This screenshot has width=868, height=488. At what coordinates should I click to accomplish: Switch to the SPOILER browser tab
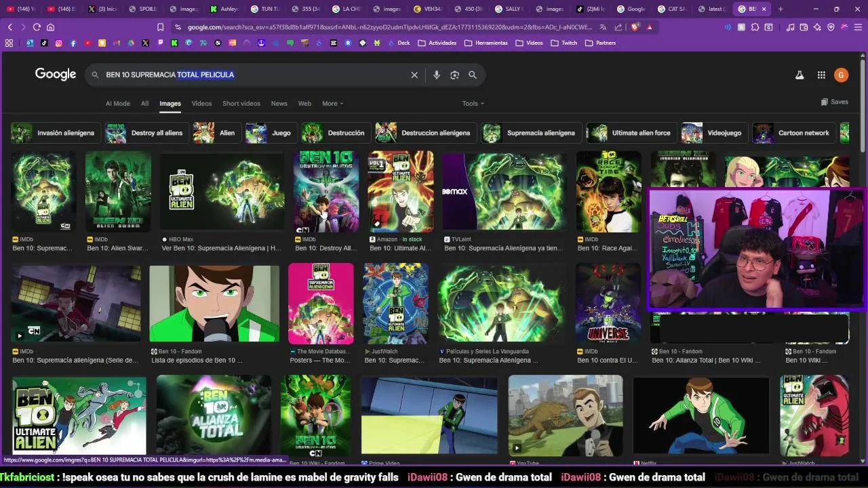pos(142,9)
